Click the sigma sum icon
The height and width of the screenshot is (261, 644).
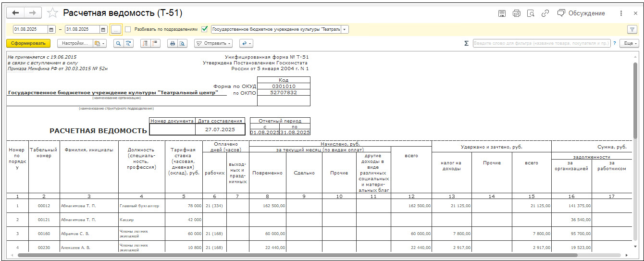point(466,43)
